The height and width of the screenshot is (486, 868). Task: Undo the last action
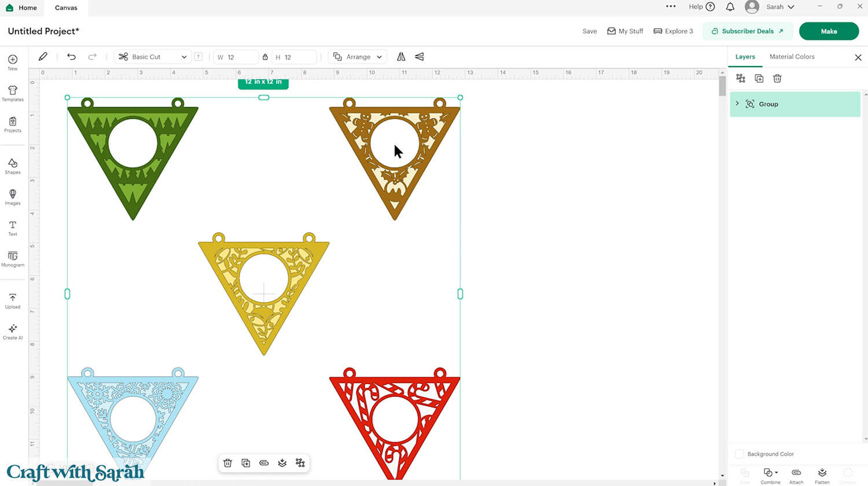(x=71, y=56)
